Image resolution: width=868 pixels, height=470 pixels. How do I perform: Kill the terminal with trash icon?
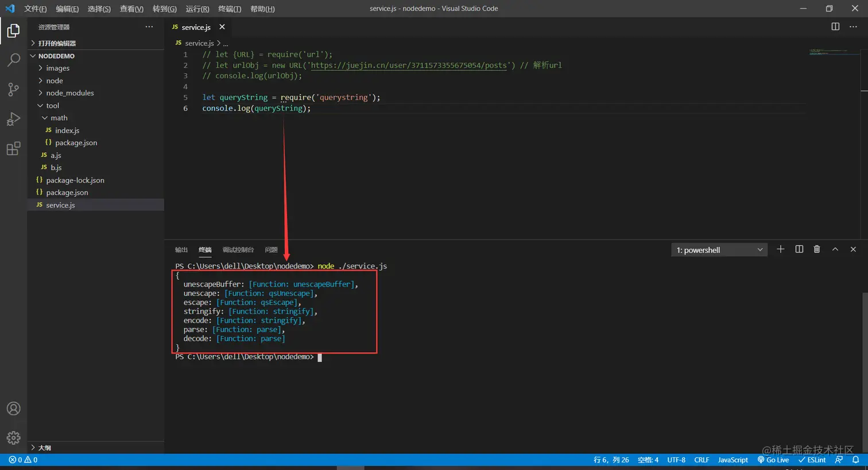tap(817, 249)
